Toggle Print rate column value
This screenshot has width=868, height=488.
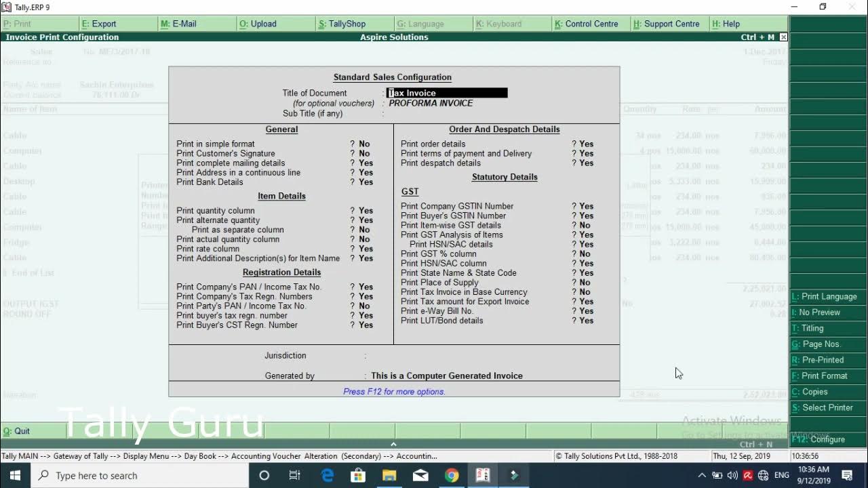366,249
